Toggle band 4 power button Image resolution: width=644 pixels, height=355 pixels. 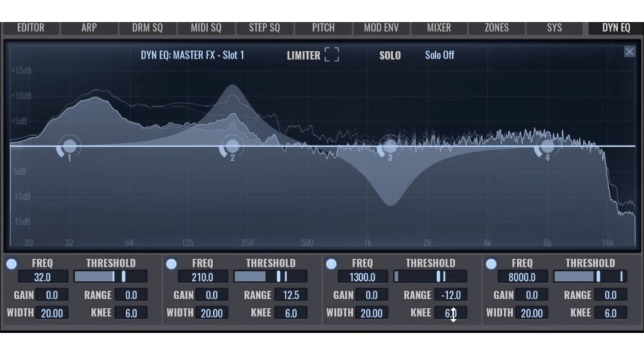pyautogui.click(x=491, y=264)
